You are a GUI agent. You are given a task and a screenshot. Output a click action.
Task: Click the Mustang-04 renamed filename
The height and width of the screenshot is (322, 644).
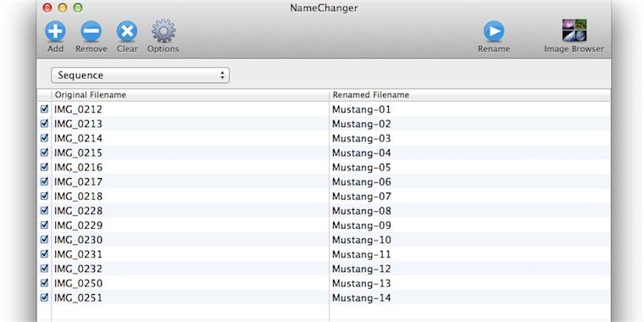362,153
